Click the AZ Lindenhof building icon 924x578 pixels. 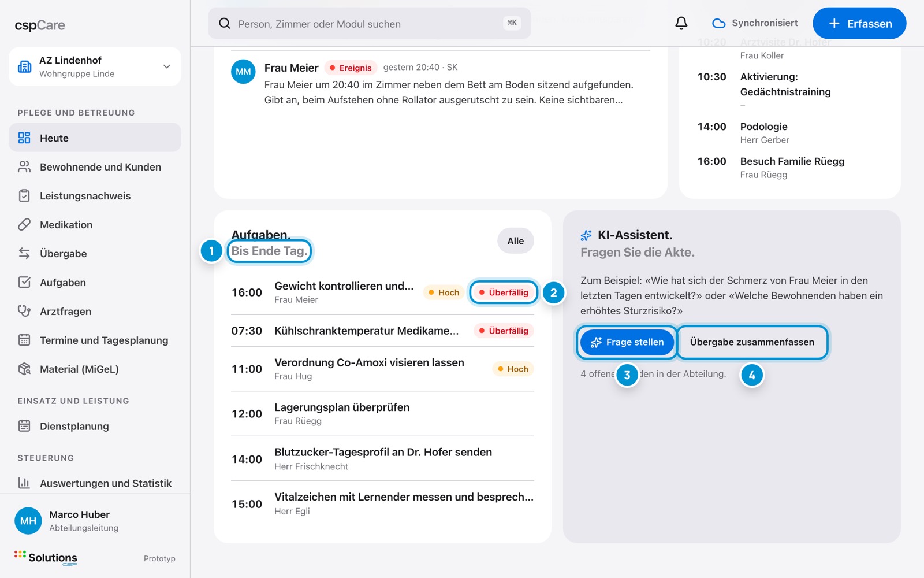[x=25, y=66]
